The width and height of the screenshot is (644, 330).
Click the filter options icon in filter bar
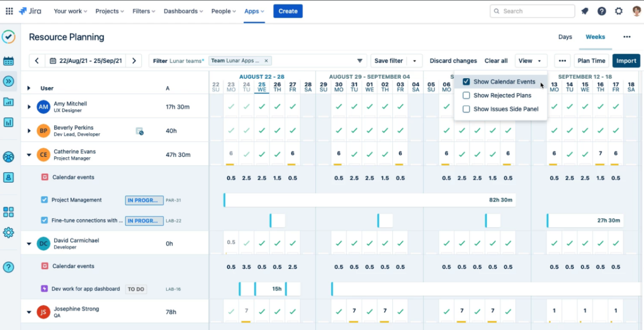(x=360, y=61)
